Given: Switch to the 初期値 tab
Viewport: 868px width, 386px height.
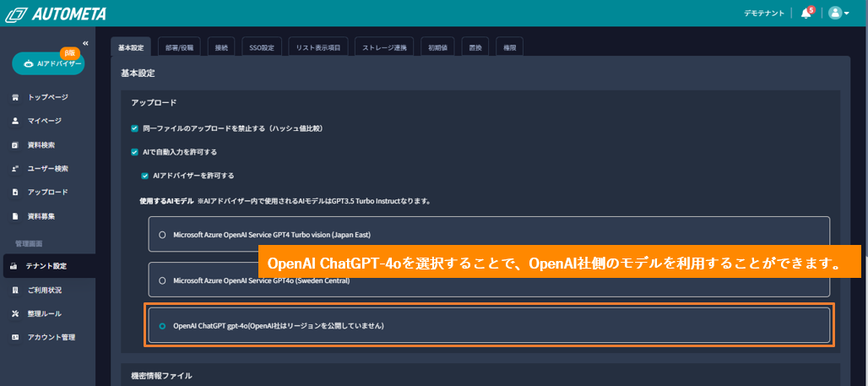Looking at the screenshot, I should click(x=437, y=47).
